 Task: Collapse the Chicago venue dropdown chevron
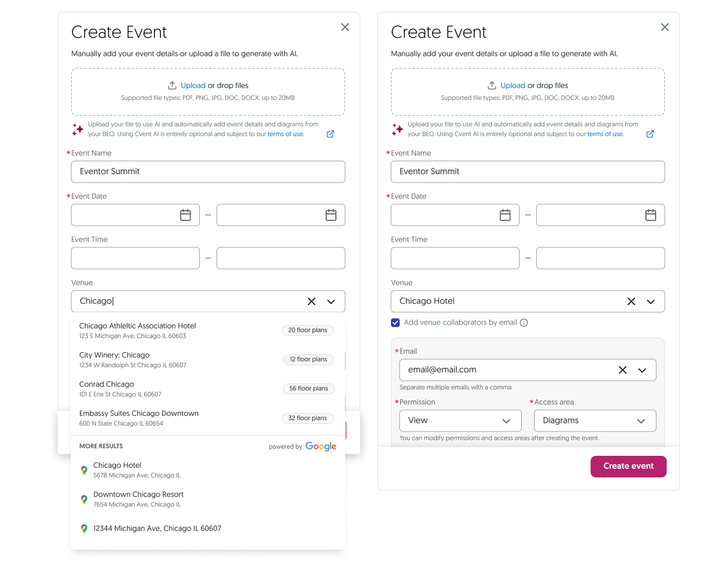pyautogui.click(x=331, y=301)
